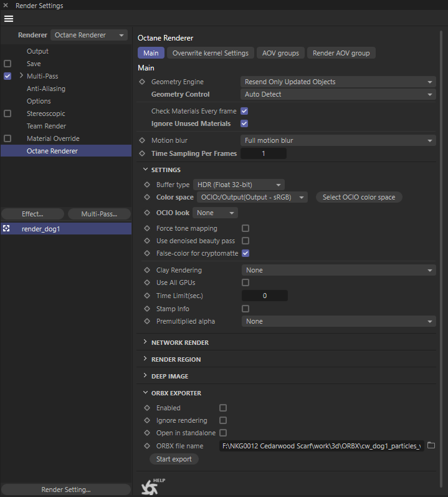Open the Buffer type dropdown
The height and width of the screenshot is (497, 448).
[x=238, y=185]
